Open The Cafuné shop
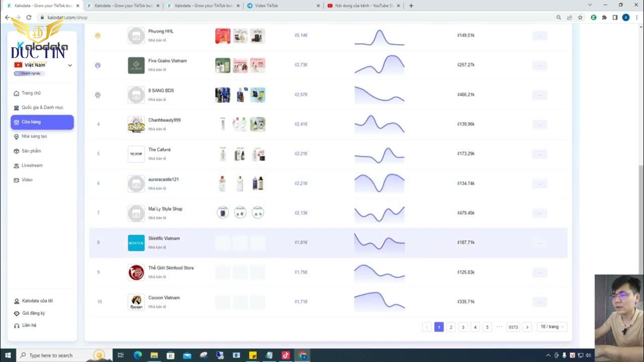The height and width of the screenshot is (362, 644). [x=159, y=149]
